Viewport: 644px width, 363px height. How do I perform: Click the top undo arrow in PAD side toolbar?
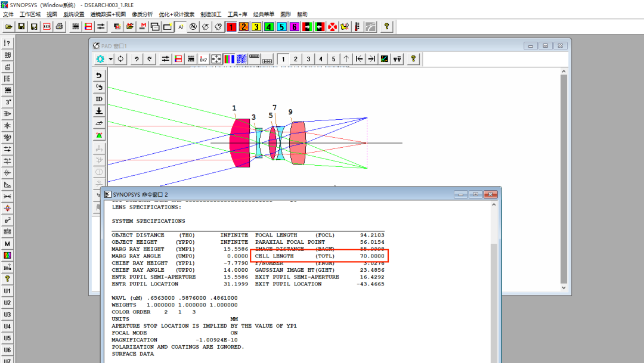point(99,75)
